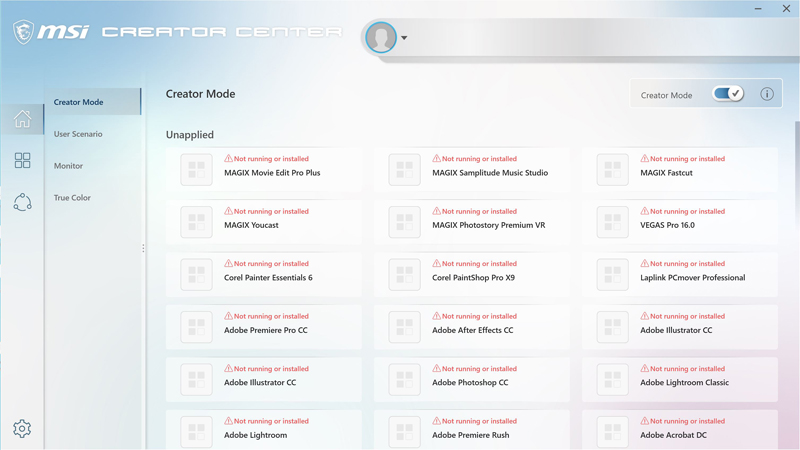This screenshot has width=800, height=450.
Task: Click MAGIX Photostory Premium VR app icon
Action: 405,222
